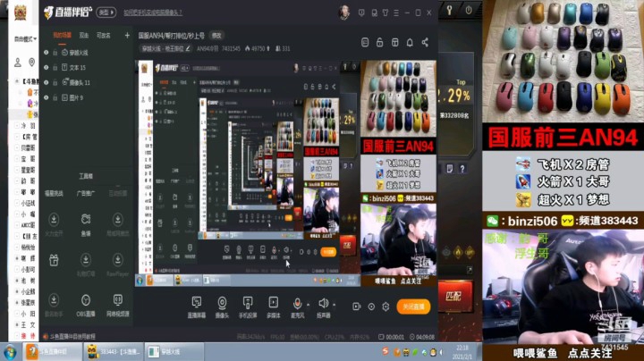Open the hamburger menu in title bar
Screen dimensions: 644x361
point(396,13)
